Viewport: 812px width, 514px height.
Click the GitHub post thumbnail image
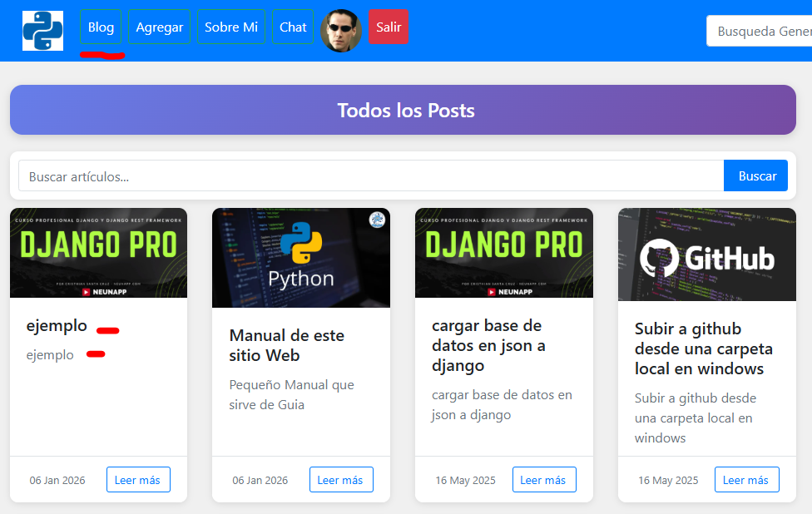[706, 255]
